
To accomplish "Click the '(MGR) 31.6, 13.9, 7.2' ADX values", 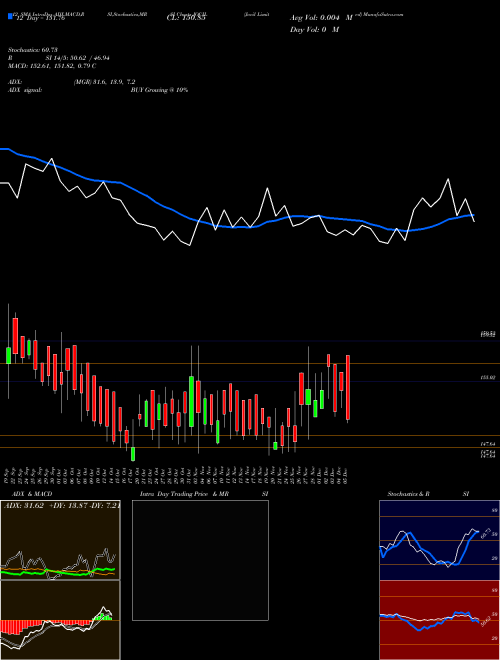I will coord(104,82).
